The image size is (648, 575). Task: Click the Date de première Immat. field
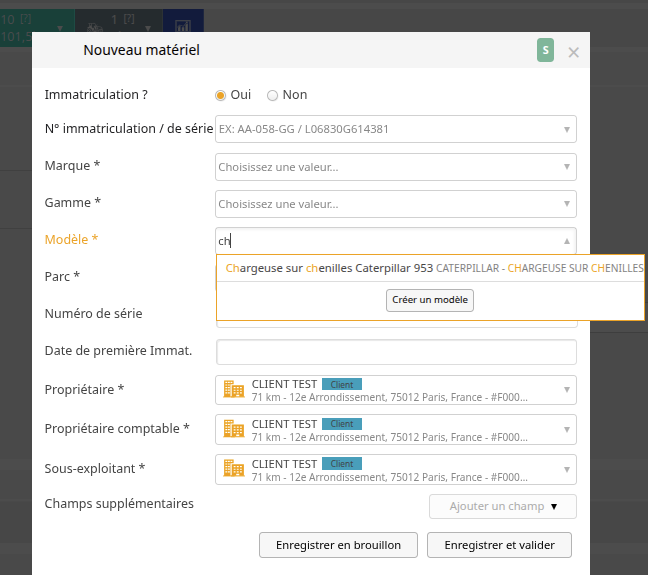396,352
